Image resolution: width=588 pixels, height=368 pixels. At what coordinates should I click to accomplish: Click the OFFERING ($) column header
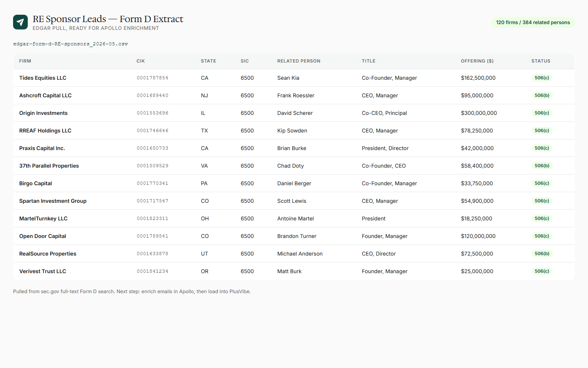click(477, 61)
